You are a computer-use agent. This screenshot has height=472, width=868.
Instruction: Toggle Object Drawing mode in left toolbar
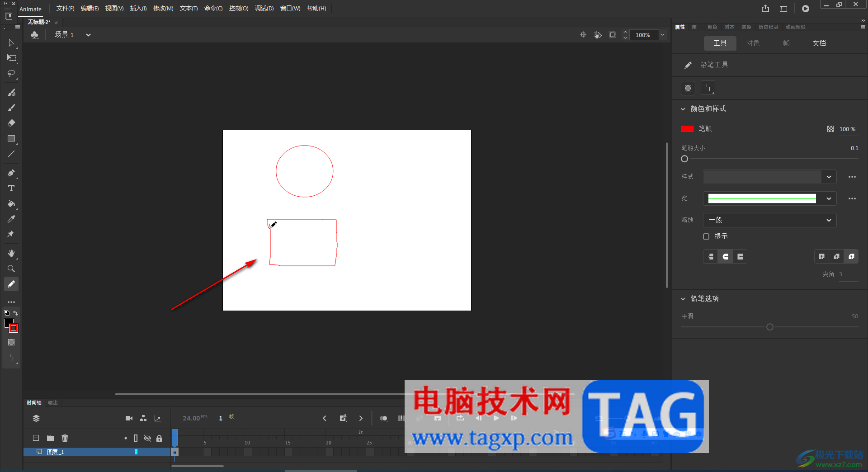[11, 342]
